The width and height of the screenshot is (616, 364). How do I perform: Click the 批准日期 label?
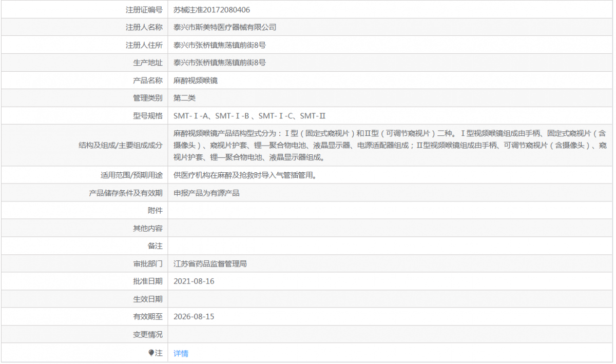(148, 281)
